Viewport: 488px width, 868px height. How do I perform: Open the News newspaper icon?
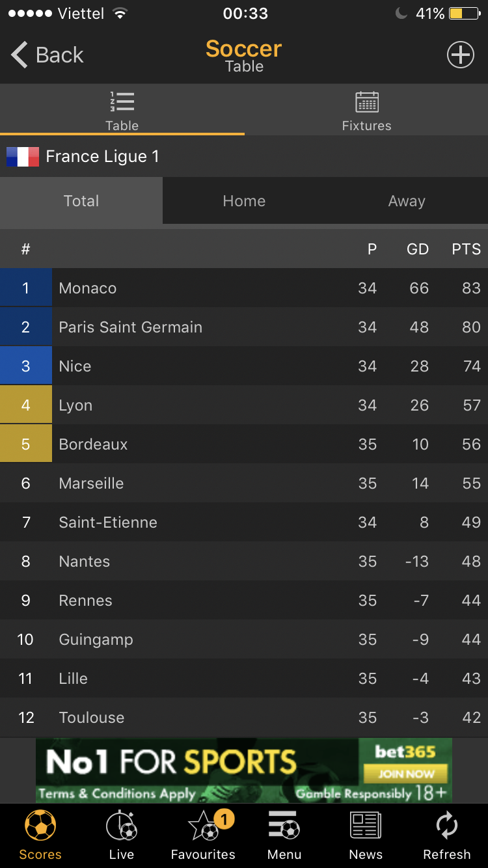tap(366, 826)
